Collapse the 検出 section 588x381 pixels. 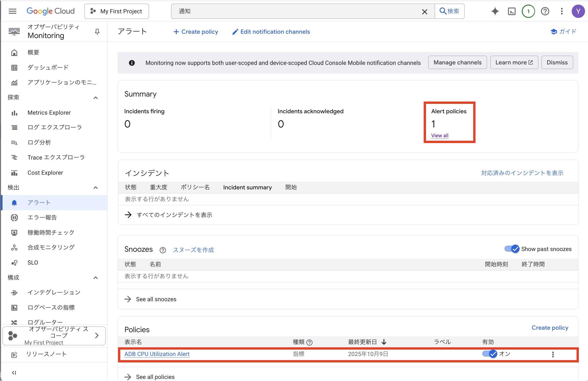(96, 188)
